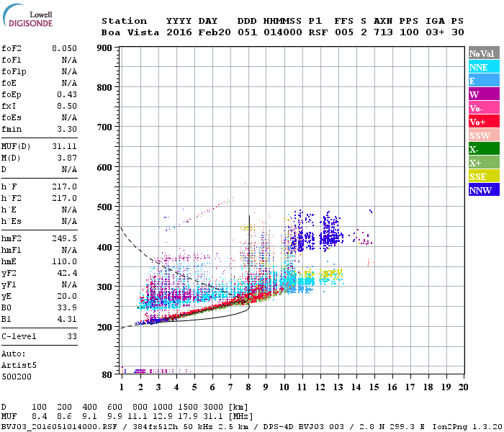Click the BVJ03_2016051014000.RSF file name

click(x=59, y=427)
